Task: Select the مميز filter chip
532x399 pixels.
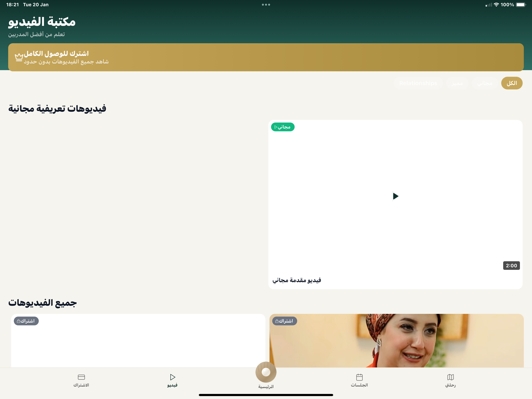Action: coord(457,83)
